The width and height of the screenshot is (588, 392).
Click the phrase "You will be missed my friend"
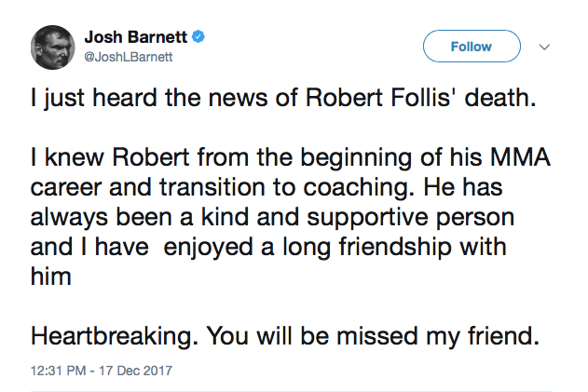pyautogui.click(x=380, y=336)
